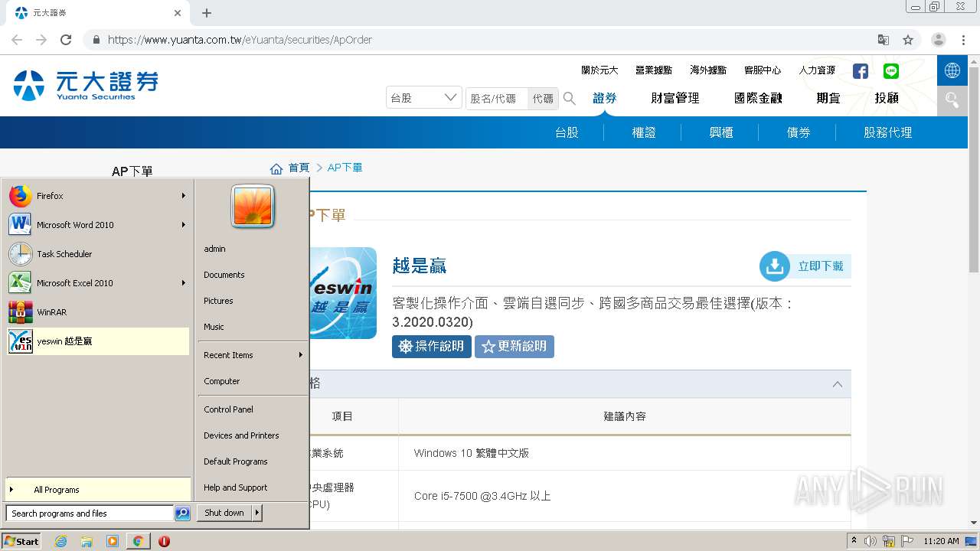Screen dimensions: 980x551
Task: Click the site search icon below the globe
Action: pos(952,100)
